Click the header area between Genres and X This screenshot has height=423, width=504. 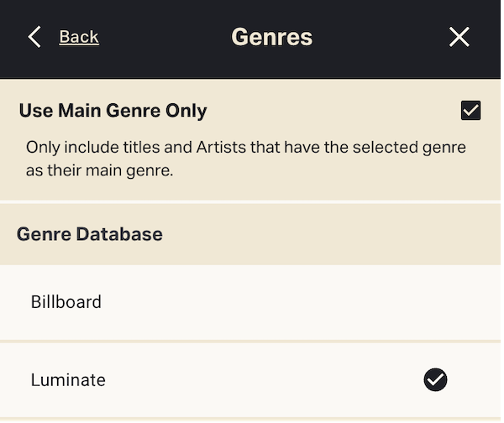(x=378, y=37)
